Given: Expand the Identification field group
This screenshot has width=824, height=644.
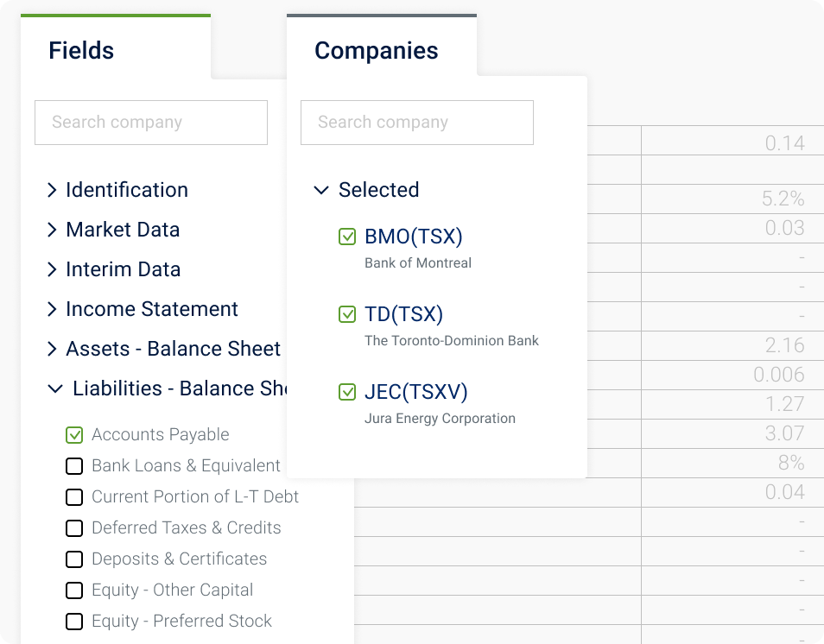Looking at the screenshot, I should 52,190.
